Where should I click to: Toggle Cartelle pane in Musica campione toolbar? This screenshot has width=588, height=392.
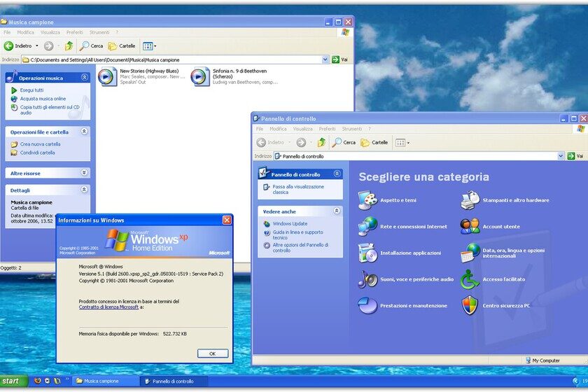pos(122,45)
